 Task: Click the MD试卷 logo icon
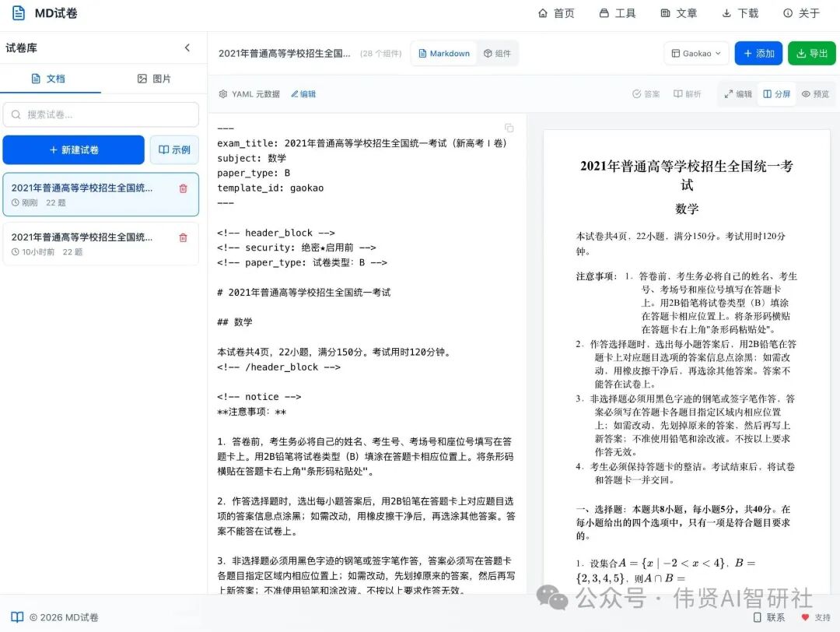click(x=18, y=13)
